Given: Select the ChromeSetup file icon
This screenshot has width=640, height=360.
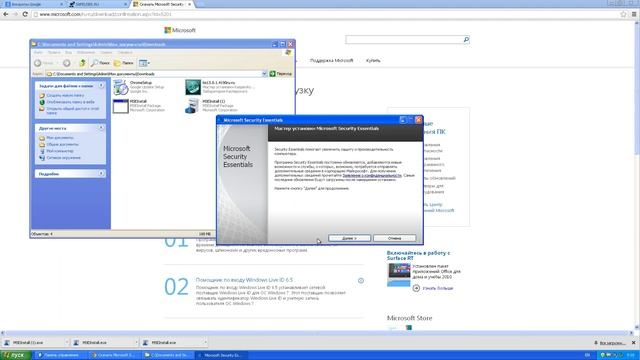Looking at the screenshot, I should click(121, 87).
